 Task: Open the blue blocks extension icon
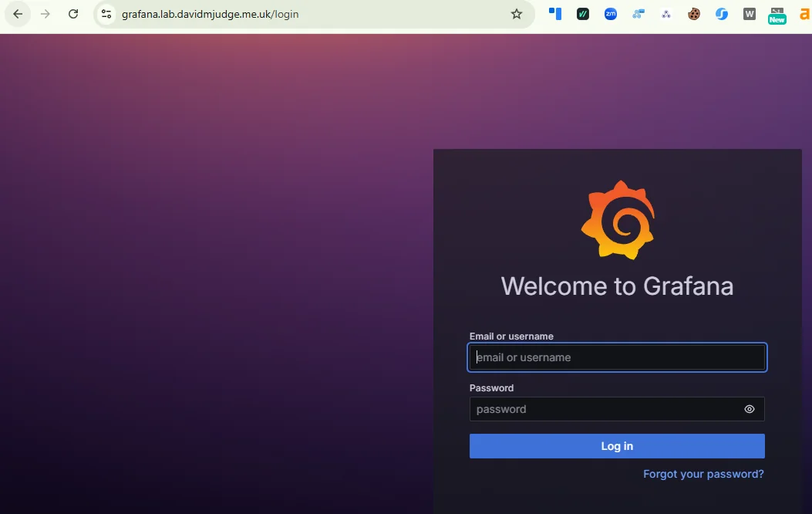(x=555, y=14)
